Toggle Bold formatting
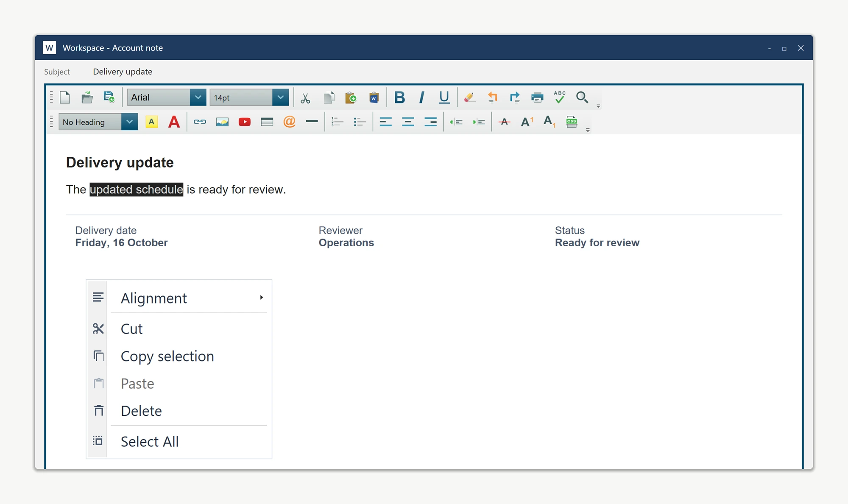 tap(399, 97)
